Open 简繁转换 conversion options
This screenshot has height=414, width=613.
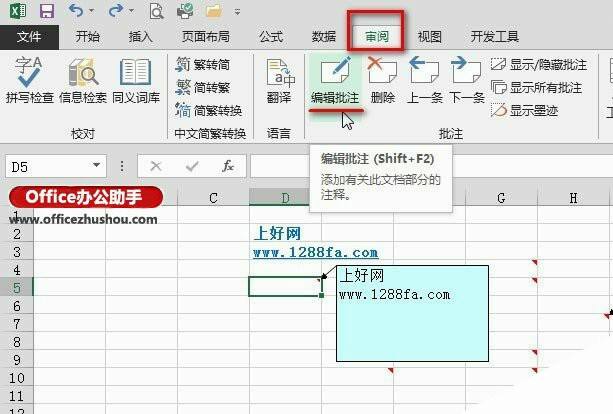pyautogui.click(x=208, y=111)
